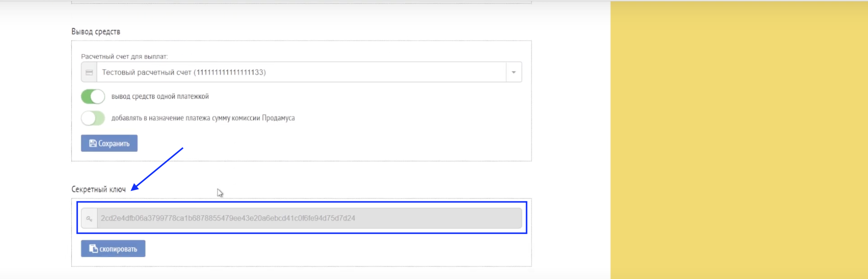This screenshot has width=868, height=279.
Task: Click the 'Вывод средств' section heading
Action: [x=96, y=32]
